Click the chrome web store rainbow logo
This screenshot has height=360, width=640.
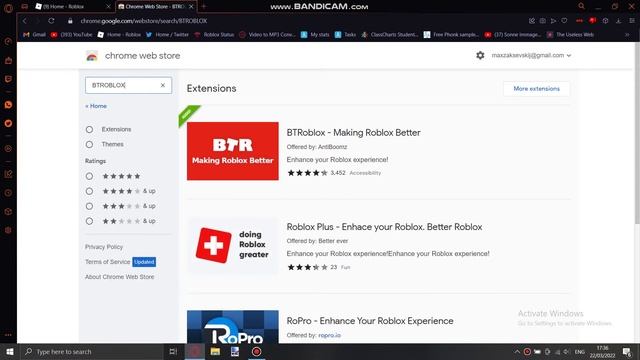click(92, 56)
